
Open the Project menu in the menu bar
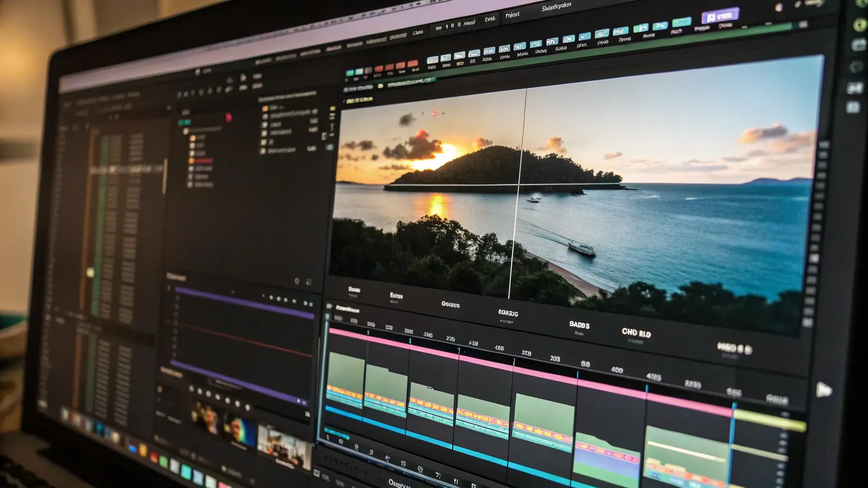pyautogui.click(x=511, y=14)
